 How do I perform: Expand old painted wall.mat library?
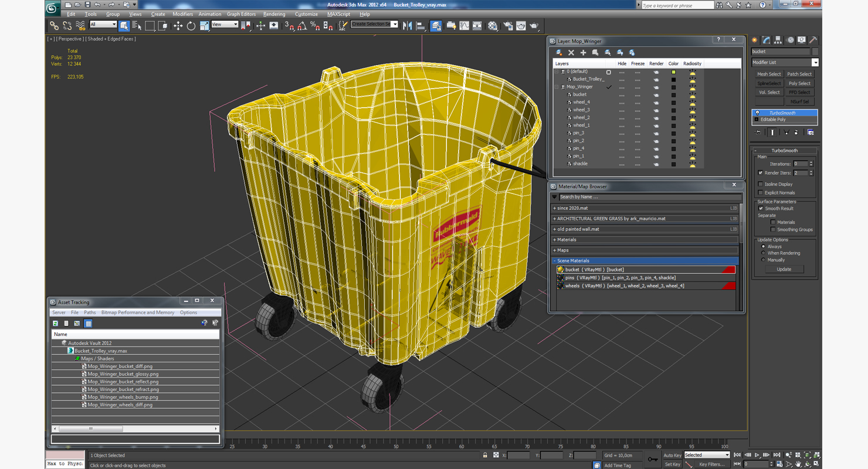coord(554,229)
